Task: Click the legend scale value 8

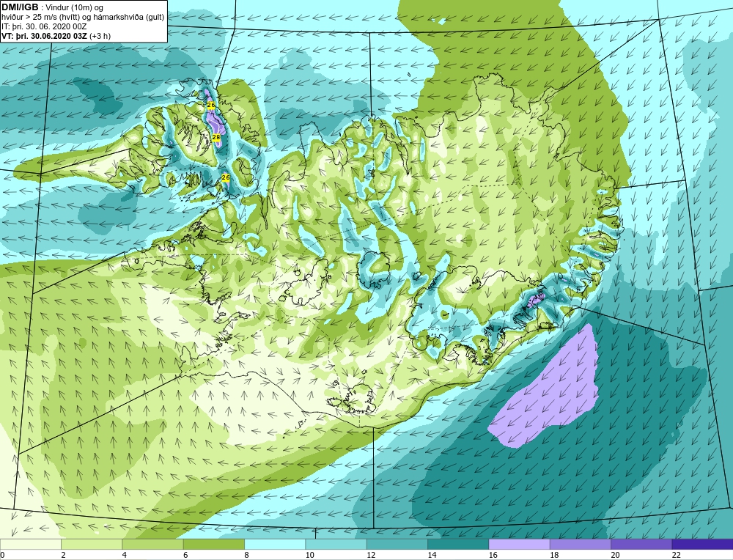Action: tap(246, 555)
